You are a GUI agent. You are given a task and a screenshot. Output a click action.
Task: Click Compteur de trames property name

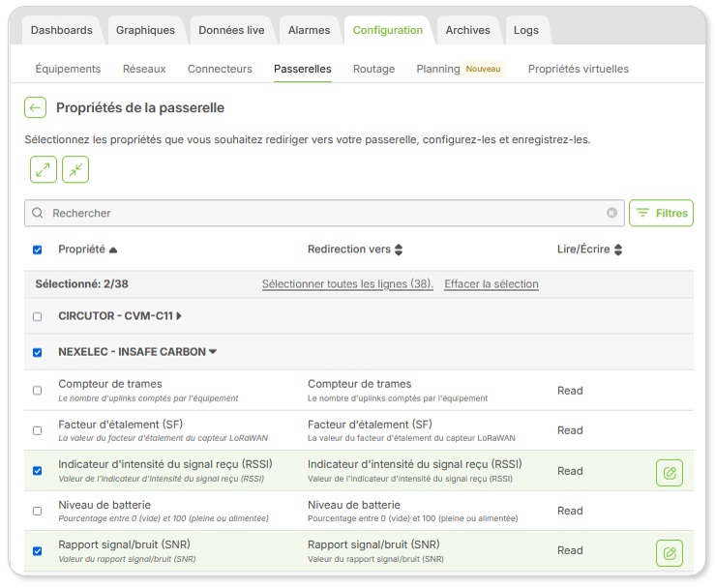[x=110, y=384]
